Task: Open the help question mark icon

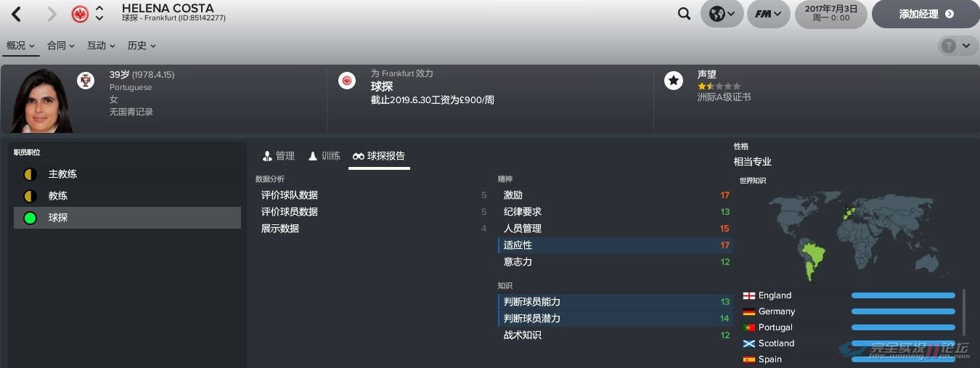Action: coord(948,46)
